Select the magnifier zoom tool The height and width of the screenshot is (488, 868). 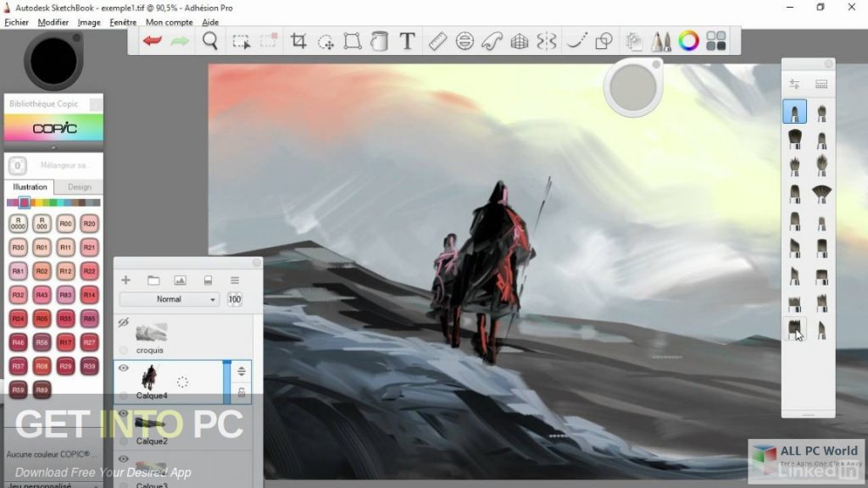pos(209,40)
